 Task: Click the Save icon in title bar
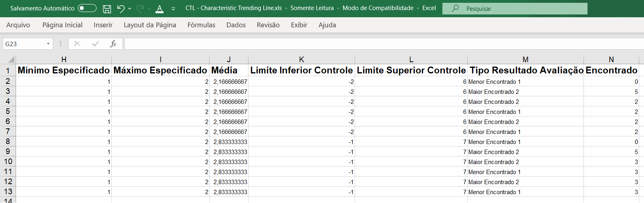pyautogui.click(x=107, y=8)
